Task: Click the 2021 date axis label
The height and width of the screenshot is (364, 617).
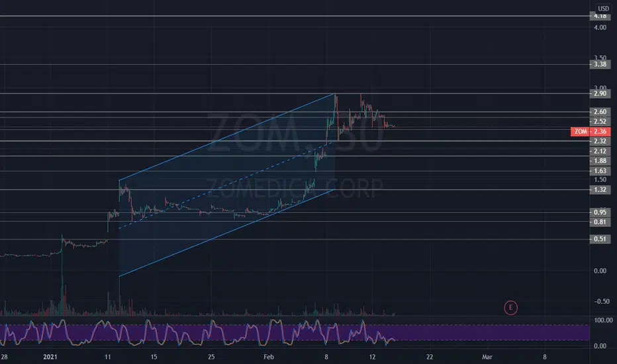Action: pos(50,357)
